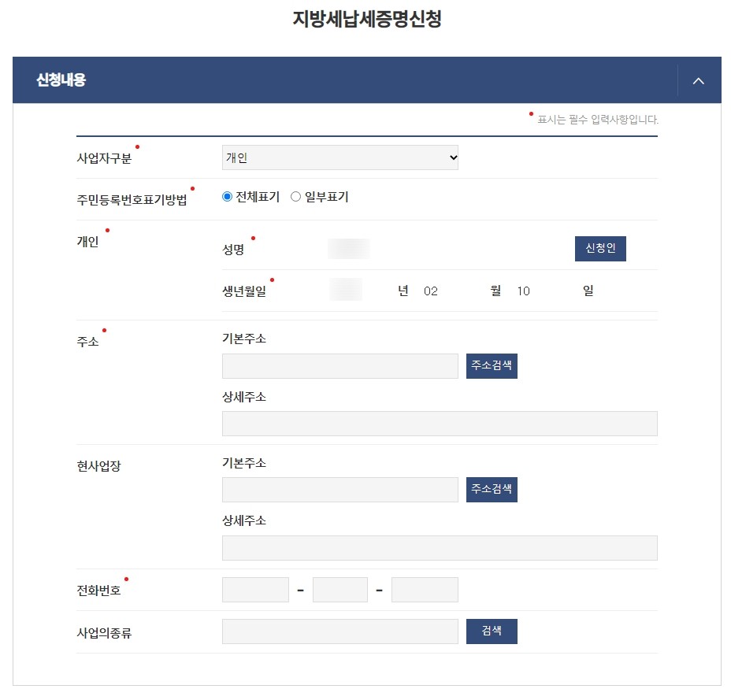Screen dimensions: 731x700
Task: Click the 현사업장 상세주소 input field
Action: (440, 547)
